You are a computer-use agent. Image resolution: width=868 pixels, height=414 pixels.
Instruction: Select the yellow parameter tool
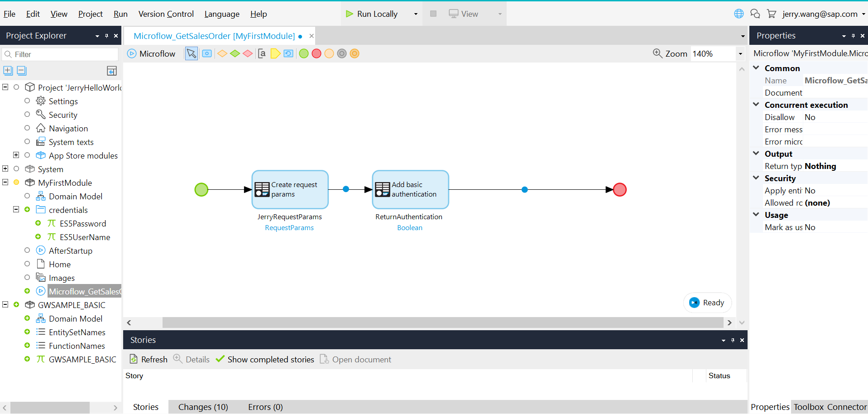[275, 53]
